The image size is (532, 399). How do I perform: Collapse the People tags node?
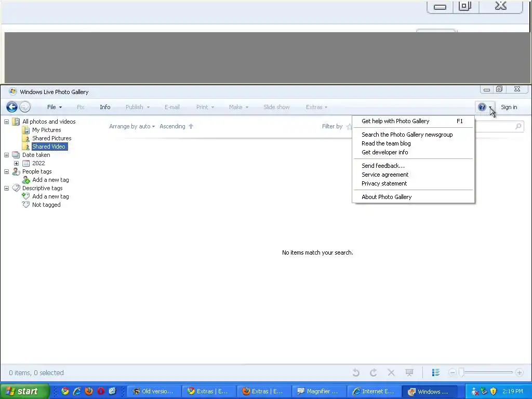6,171
